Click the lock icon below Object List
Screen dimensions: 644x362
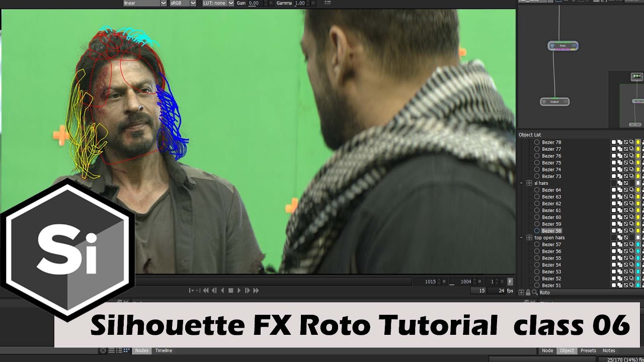[x=528, y=292]
